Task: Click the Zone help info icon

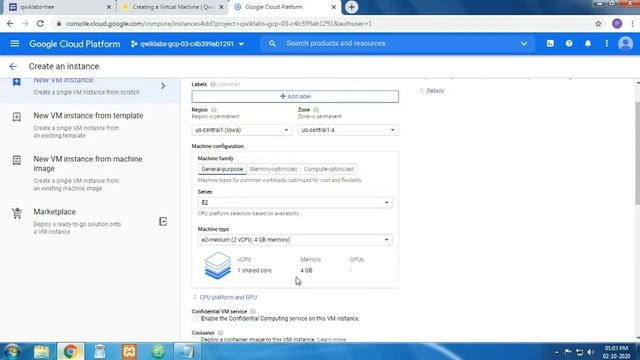Action: tap(316, 110)
